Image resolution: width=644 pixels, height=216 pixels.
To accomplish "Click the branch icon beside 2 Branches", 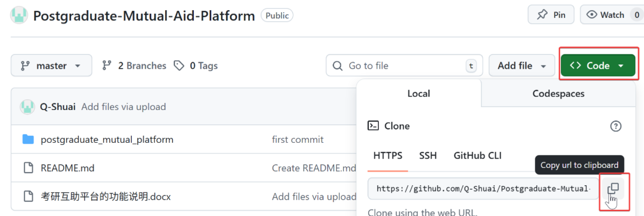I will pyautogui.click(x=107, y=66).
